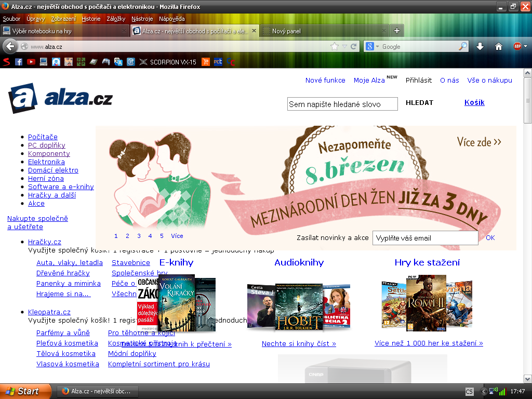Open the Soubor menu
Screen dimensions: 532x399
coord(11,19)
